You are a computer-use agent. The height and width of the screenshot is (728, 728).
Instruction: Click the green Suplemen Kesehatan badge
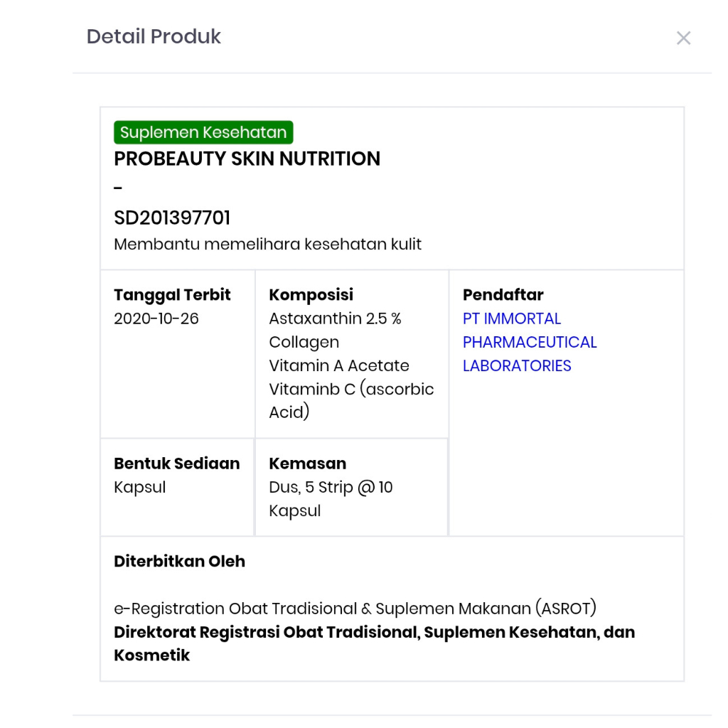[x=203, y=132]
